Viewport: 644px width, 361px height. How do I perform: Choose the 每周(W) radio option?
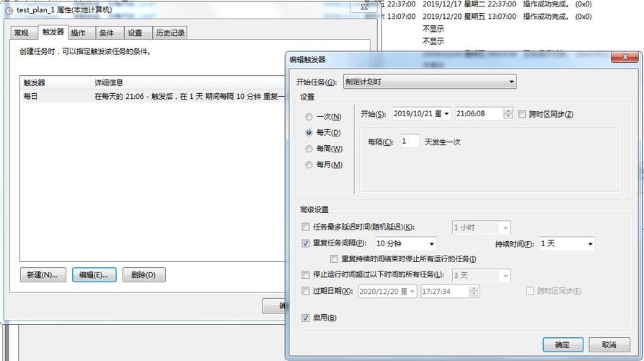pos(309,149)
